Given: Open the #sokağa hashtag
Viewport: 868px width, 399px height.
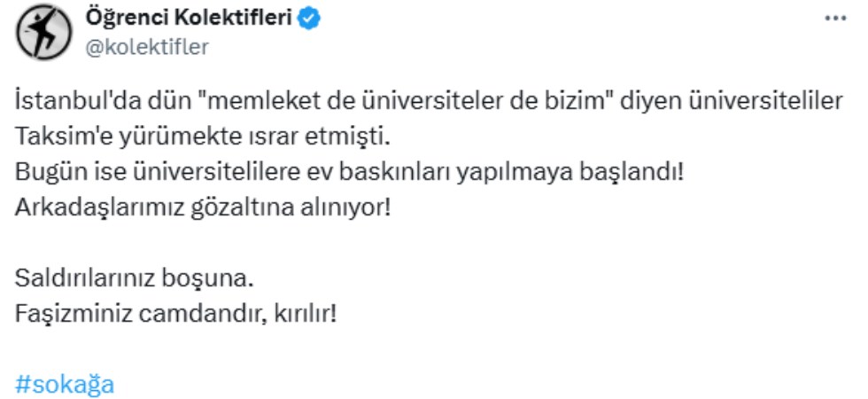Looking at the screenshot, I should point(66,385).
